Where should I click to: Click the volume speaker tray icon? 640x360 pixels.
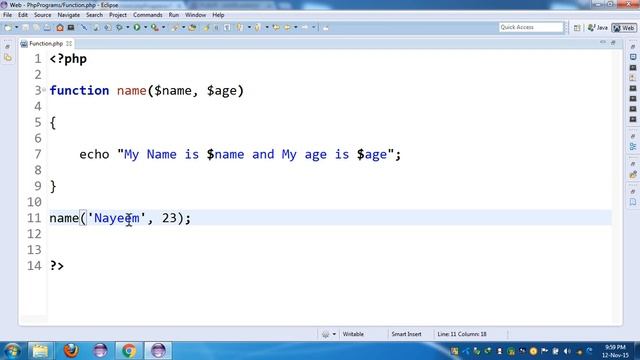[567, 351]
